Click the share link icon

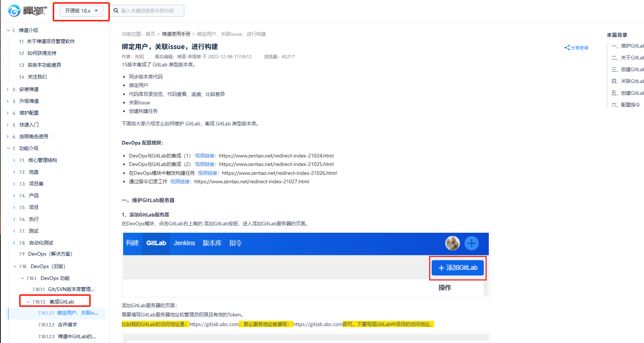pos(567,48)
